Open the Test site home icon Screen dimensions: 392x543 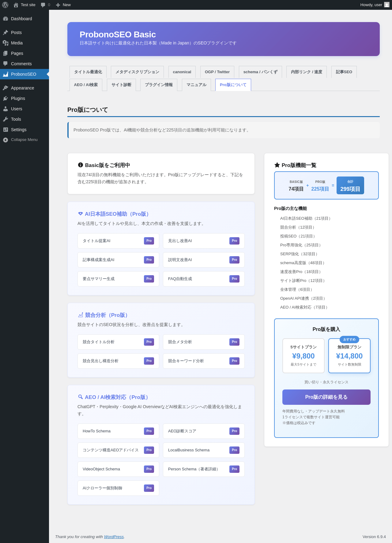click(16, 5)
